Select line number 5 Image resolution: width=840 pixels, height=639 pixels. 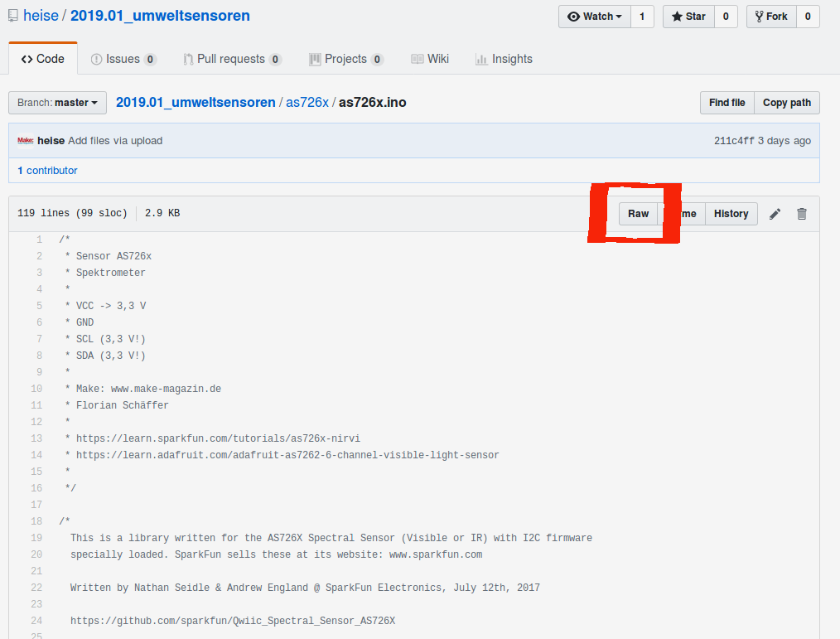point(39,306)
